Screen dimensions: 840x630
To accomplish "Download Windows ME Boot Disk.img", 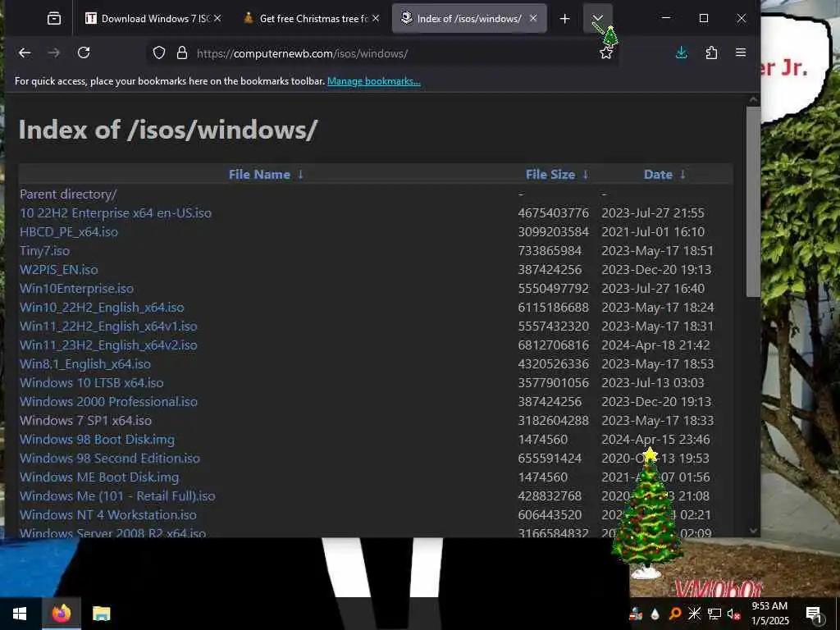I will click(x=99, y=477).
